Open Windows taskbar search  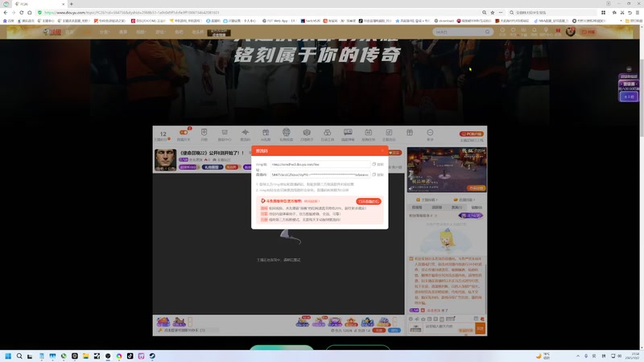tap(19, 356)
